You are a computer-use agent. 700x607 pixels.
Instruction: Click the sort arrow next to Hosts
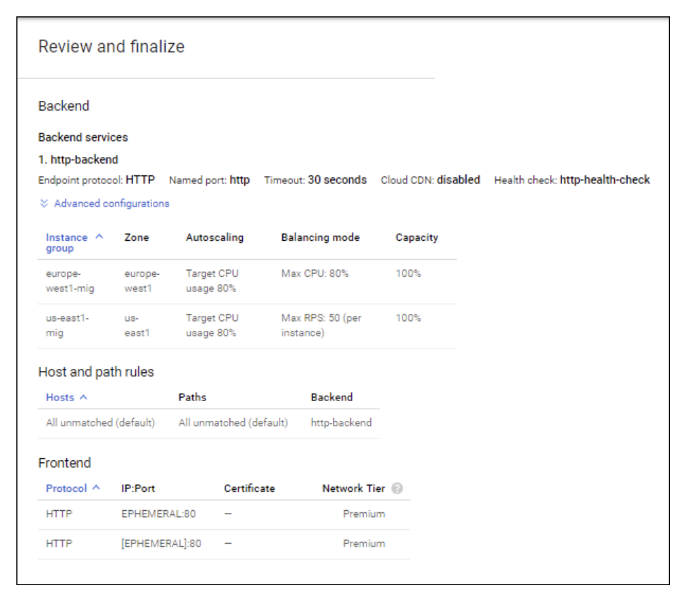coord(83,397)
